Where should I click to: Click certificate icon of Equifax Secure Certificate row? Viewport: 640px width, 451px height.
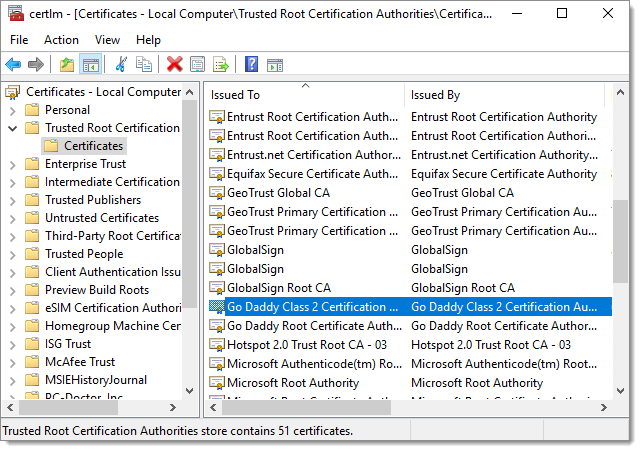(x=216, y=174)
